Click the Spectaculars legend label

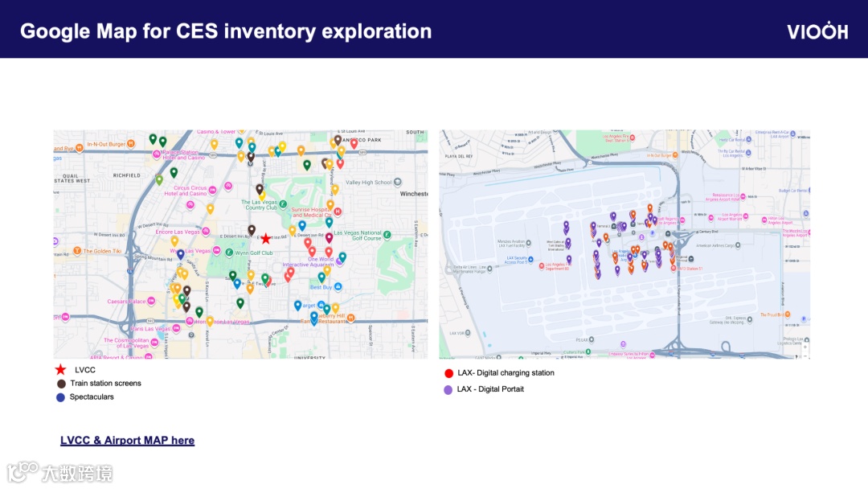tap(92, 397)
